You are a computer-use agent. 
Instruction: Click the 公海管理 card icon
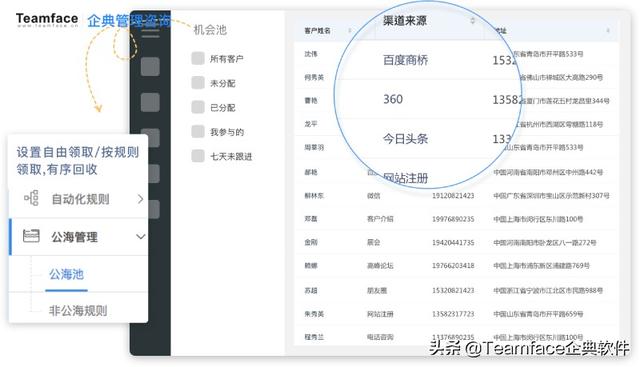31,236
